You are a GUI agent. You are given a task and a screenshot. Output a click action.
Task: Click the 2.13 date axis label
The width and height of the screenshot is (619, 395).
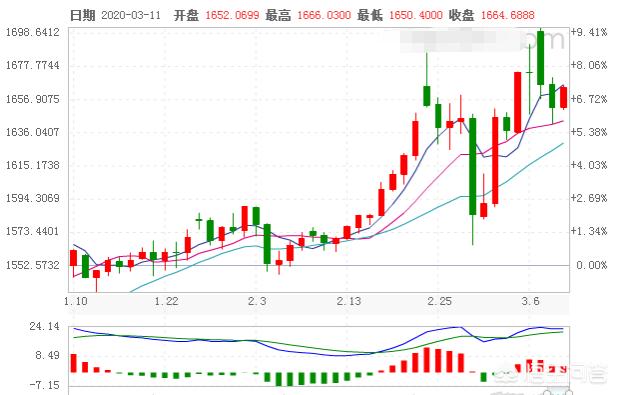349,301
